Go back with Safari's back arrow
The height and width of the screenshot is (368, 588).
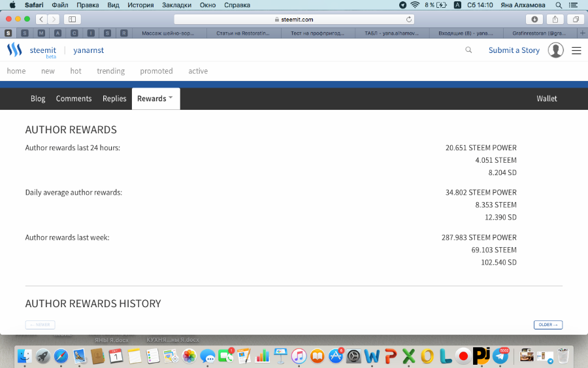tap(41, 19)
